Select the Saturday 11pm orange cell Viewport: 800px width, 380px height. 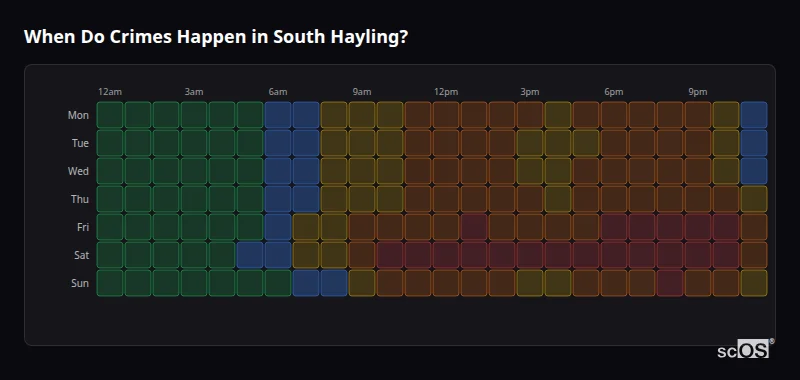click(x=754, y=255)
